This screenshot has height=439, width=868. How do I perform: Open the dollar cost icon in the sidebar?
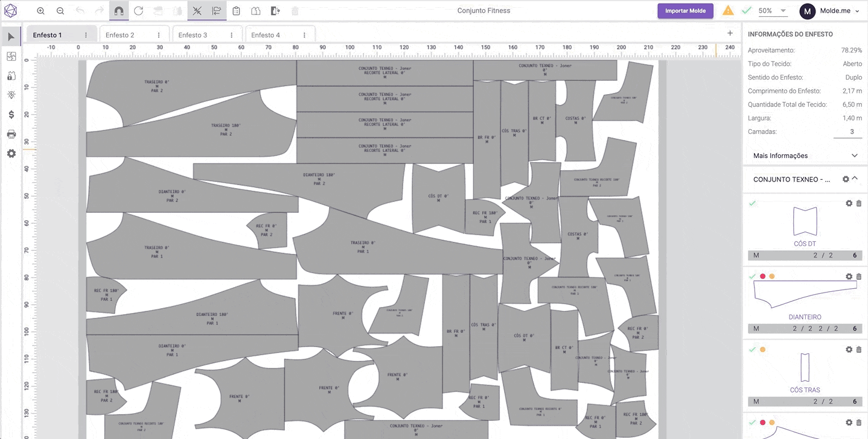11,115
